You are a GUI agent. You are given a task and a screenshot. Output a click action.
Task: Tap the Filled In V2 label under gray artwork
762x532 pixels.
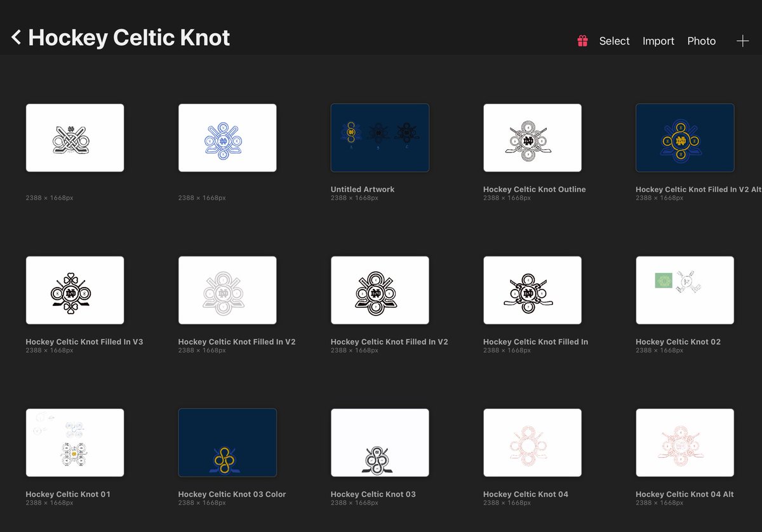click(237, 342)
